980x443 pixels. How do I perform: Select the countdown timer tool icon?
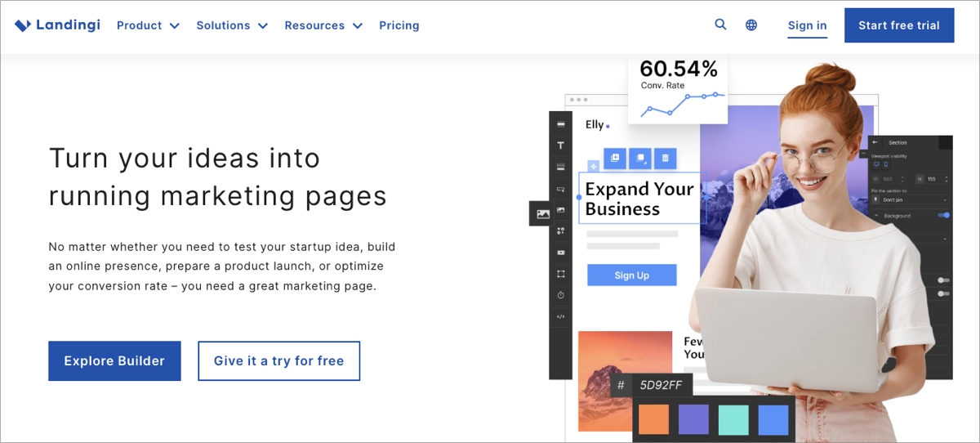pos(561,295)
